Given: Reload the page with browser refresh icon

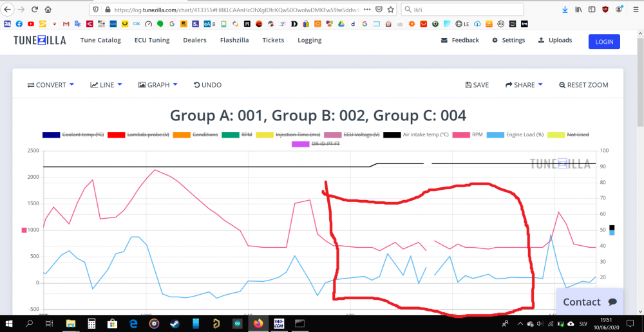Looking at the screenshot, I should click(35, 9).
